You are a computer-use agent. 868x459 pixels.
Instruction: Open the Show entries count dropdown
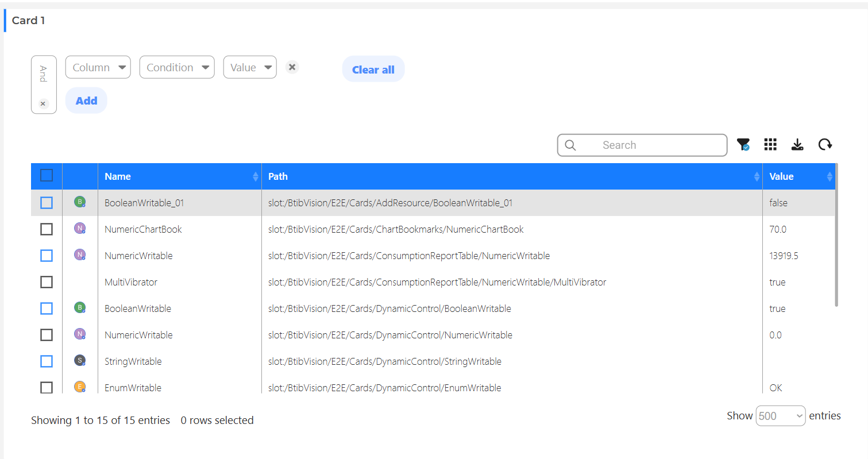click(781, 416)
